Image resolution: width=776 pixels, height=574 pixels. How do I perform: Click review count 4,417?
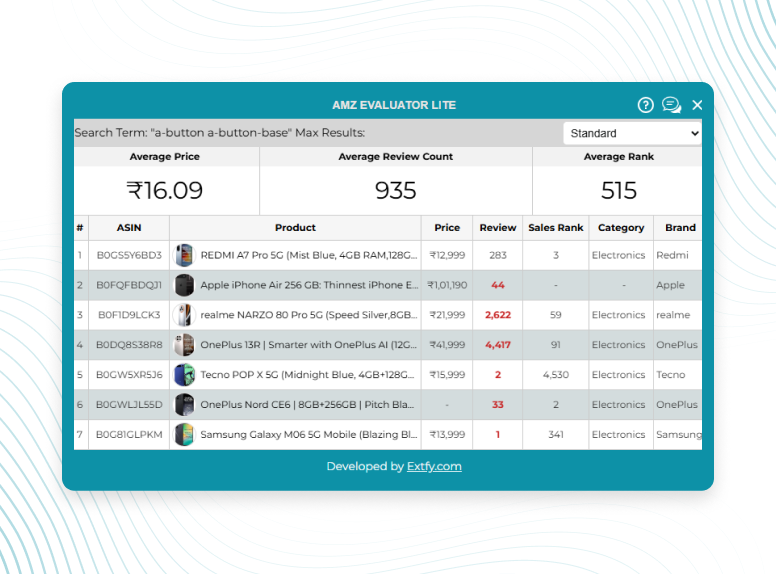(498, 345)
